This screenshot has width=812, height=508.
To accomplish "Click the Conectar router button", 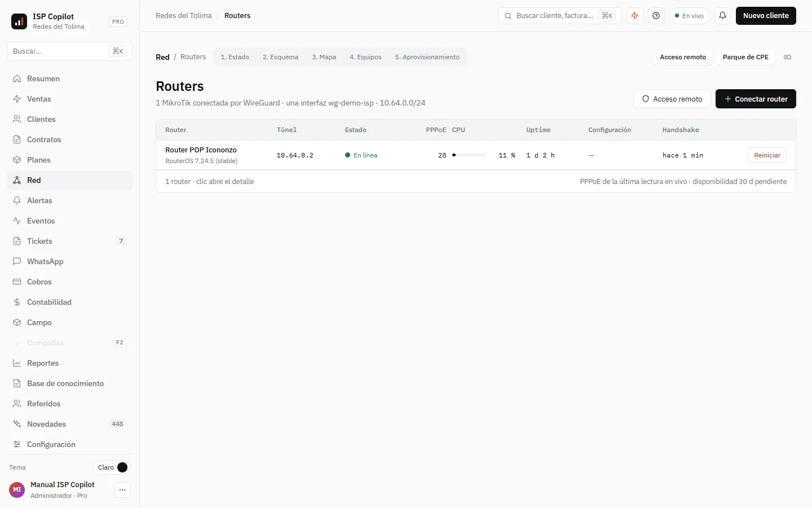I will pos(756,99).
